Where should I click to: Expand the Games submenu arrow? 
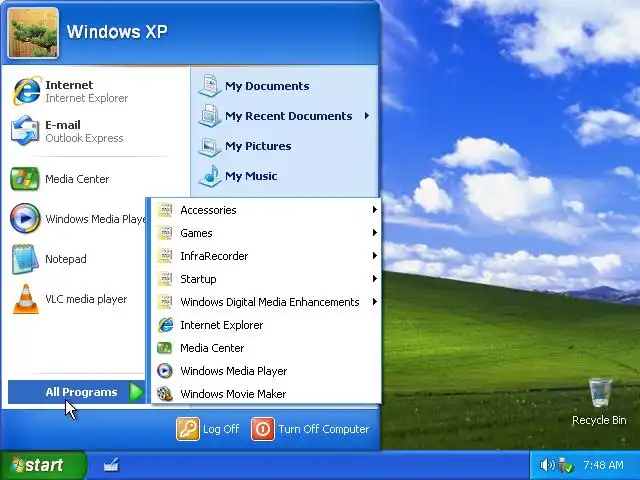click(x=375, y=233)
